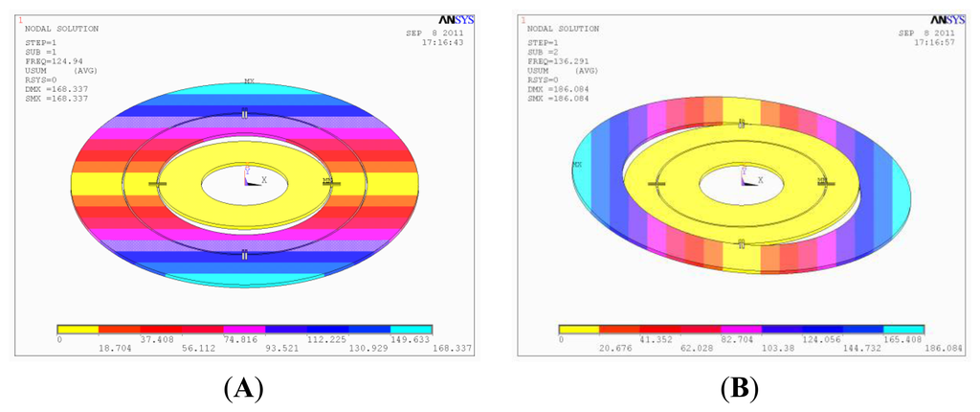Screen dimensions: 980x412
Task: Click the NODAL SOLUTION title in panel A
Action: tap(59, 29)
